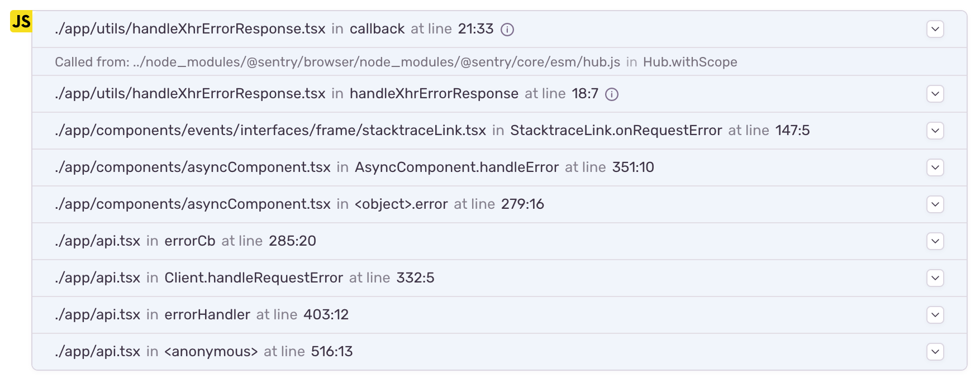Click the Client.handleRequestError function name

[x=254, y=278]
